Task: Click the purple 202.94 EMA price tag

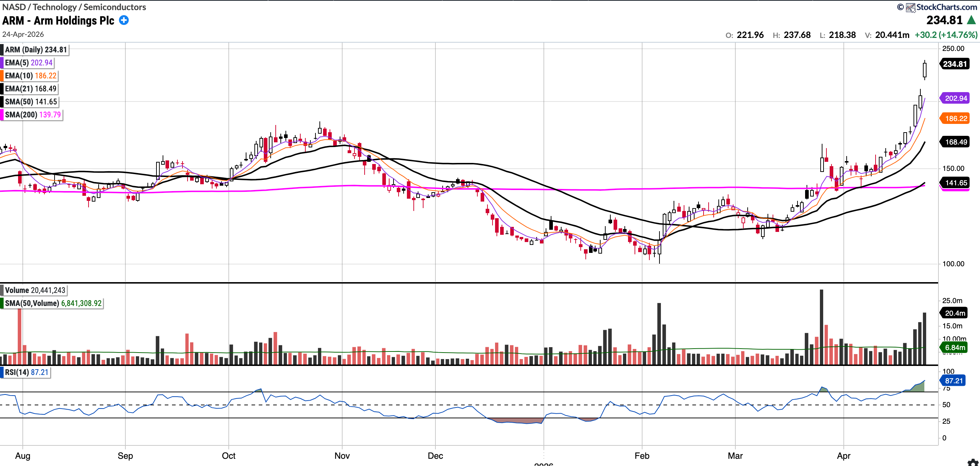Action: 955,98
